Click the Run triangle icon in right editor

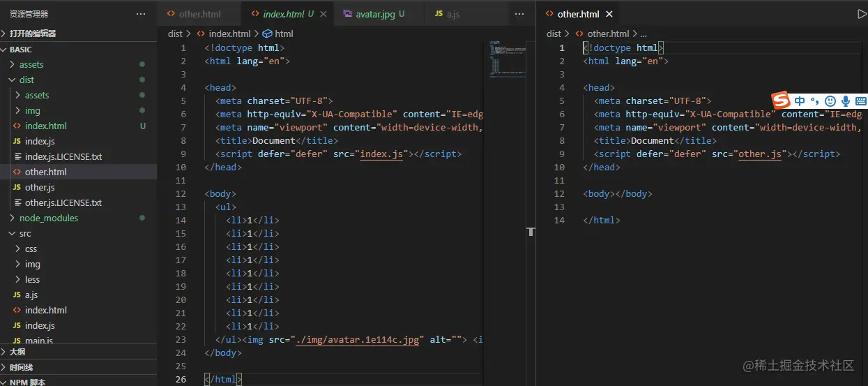pos(862,14)
